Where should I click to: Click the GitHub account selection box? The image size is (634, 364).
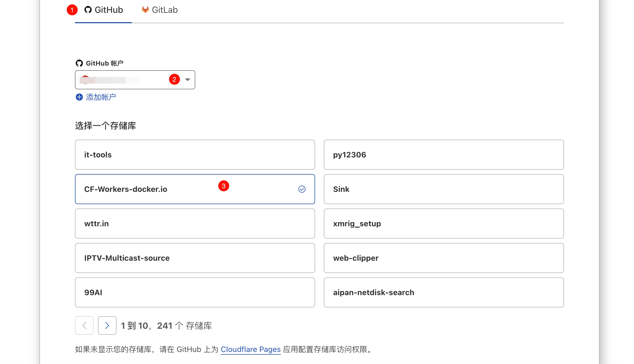pos(123,80)
